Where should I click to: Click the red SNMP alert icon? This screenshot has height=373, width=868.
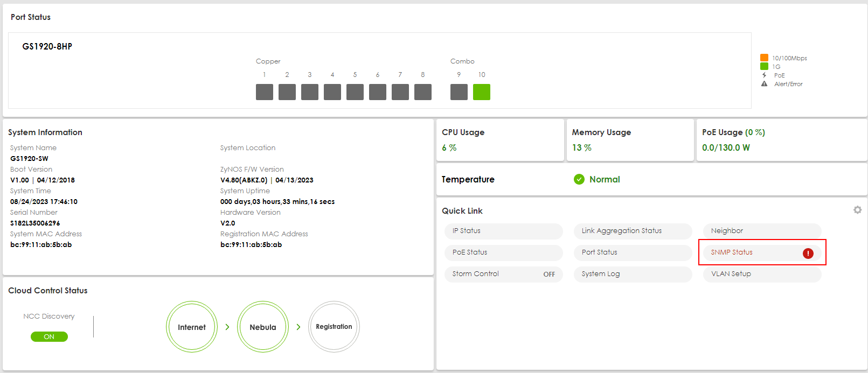(x=808, y=254)
